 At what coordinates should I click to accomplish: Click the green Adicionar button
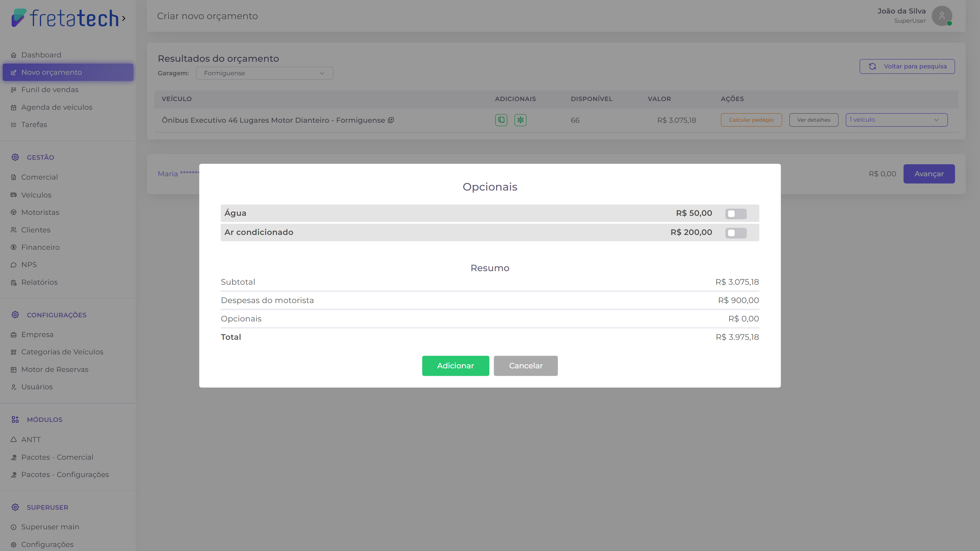(455, 366)
